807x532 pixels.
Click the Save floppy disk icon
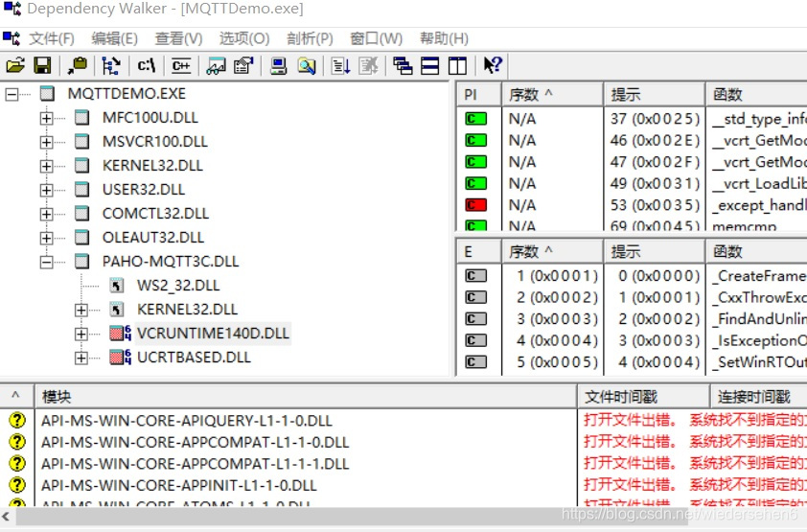pyautogui.click(x=42, y=66)
